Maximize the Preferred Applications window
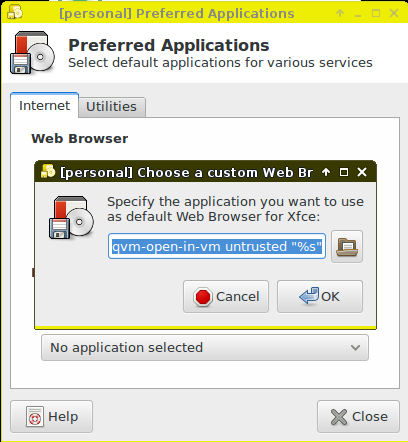This screenshot has width=408, height=442. (x=376, y=13)
